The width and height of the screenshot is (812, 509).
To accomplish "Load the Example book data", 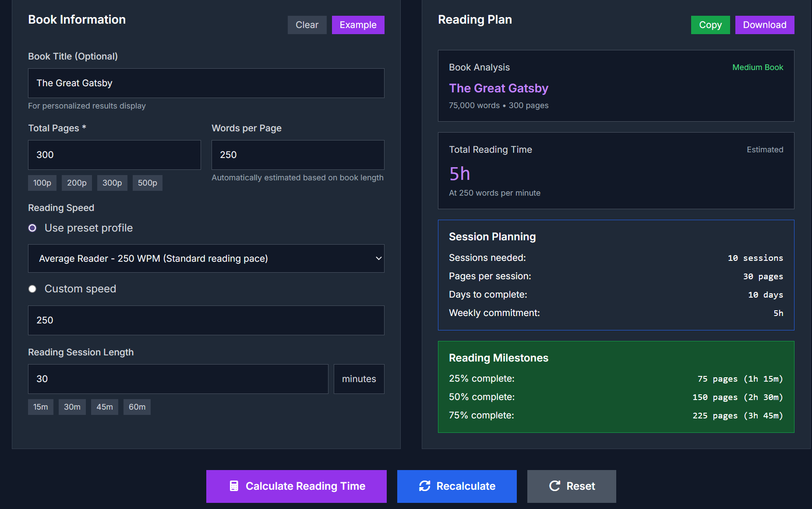I will (x=358, y=25).
